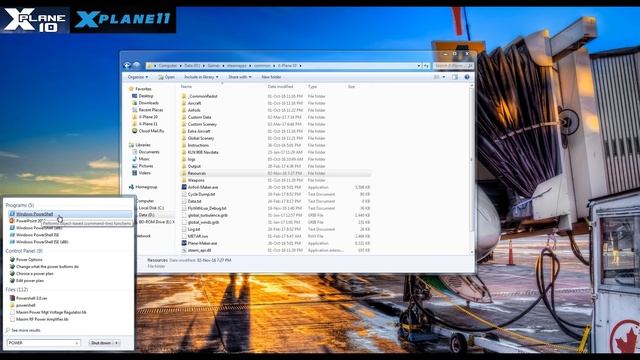
Task: Sort by Name column header
Action: 186,87
